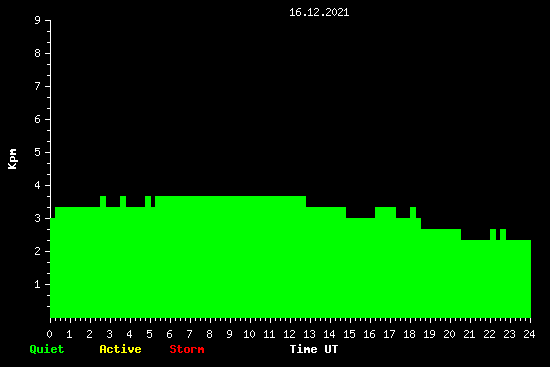Click the 7 value on Kpm axis
The width and height of the screenshot is (550, 367).
point(38,86)
